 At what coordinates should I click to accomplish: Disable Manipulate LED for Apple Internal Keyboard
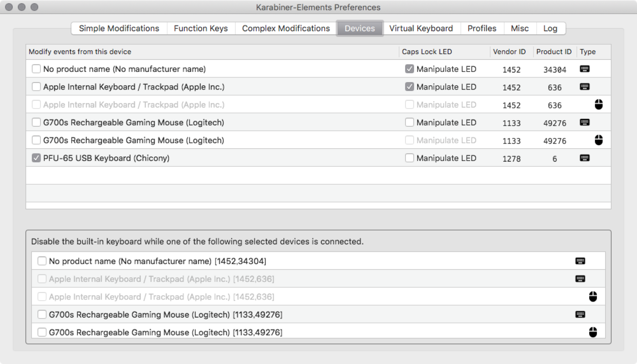(x=409, y=87)
